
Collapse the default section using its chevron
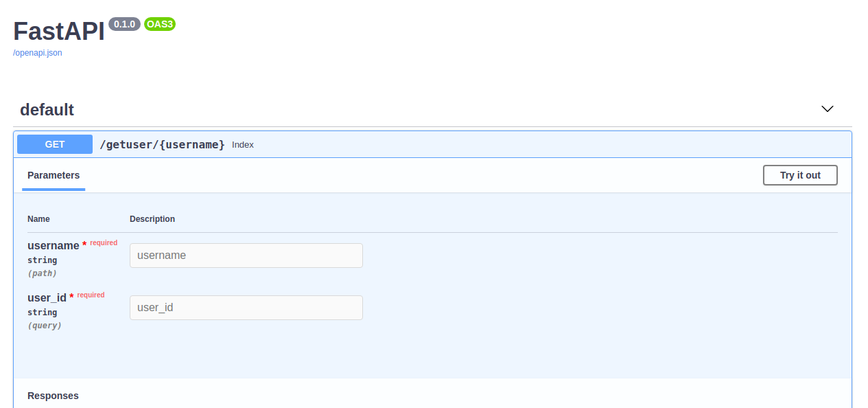pyautogui.click(x=828, y=109)
